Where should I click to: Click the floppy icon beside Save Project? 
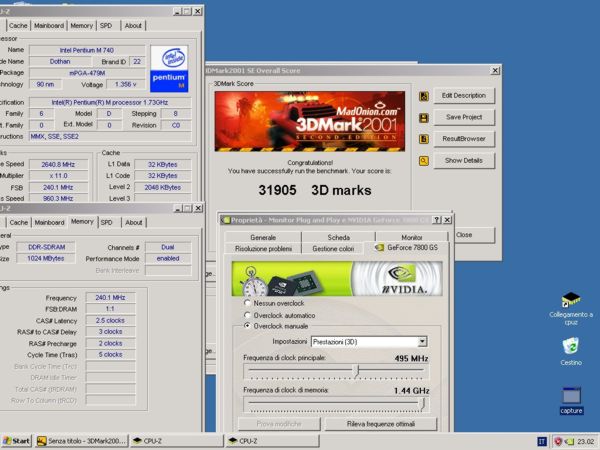(424, 117)
